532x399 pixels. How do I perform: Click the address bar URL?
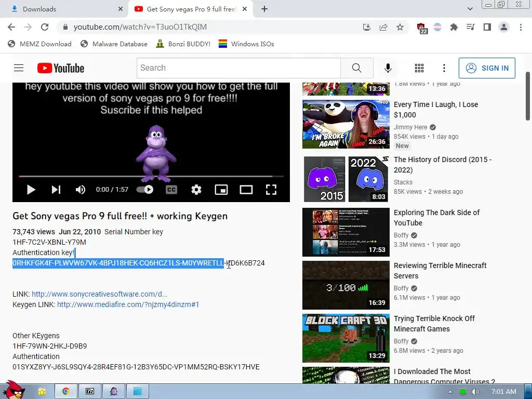[140, 27]
